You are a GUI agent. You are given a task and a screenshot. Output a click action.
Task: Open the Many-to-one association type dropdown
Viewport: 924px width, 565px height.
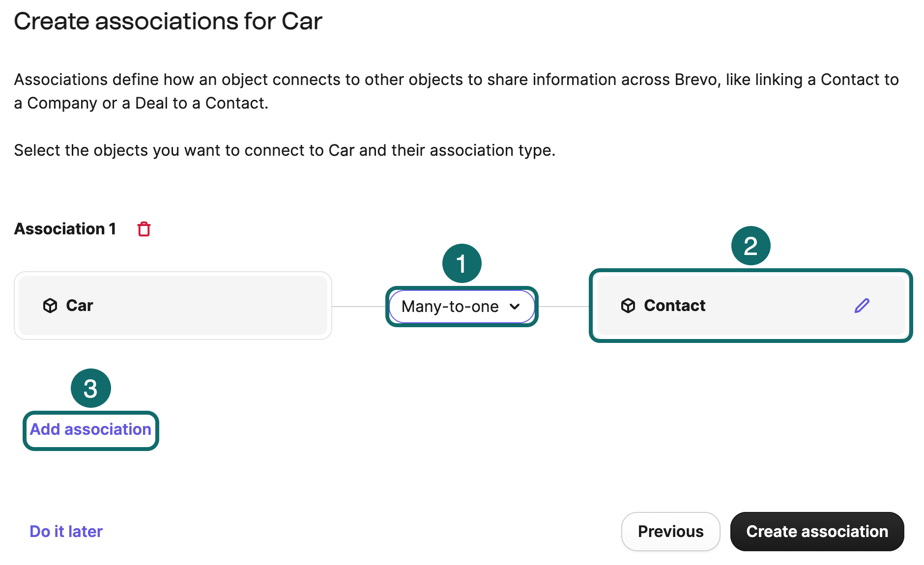click(462, 307)
